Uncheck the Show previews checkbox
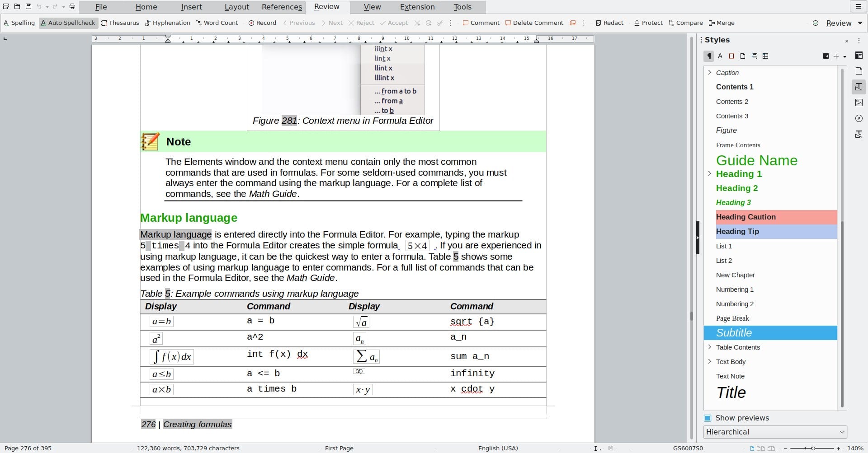 [x=708, y=418]
